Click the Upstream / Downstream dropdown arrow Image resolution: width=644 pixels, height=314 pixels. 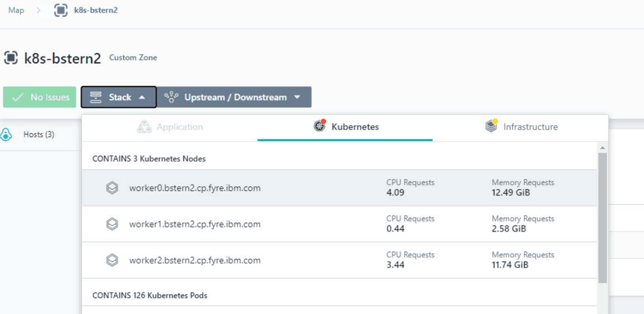tap(297, 97)
